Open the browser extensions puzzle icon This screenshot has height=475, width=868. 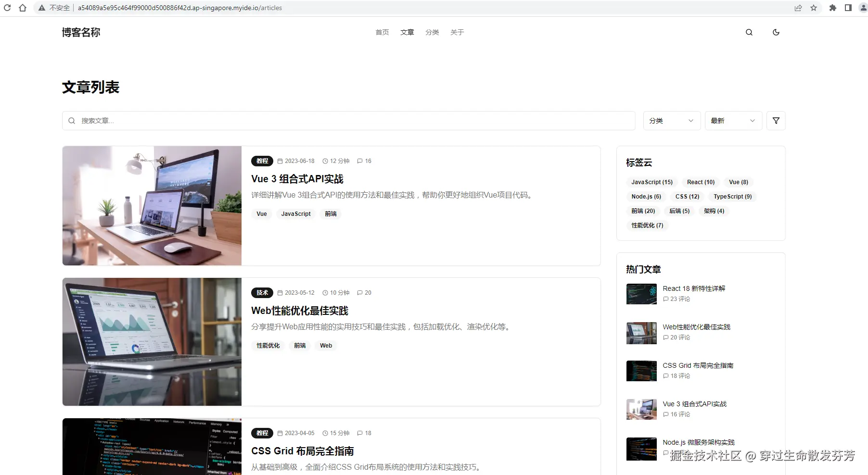click(832, 8)
